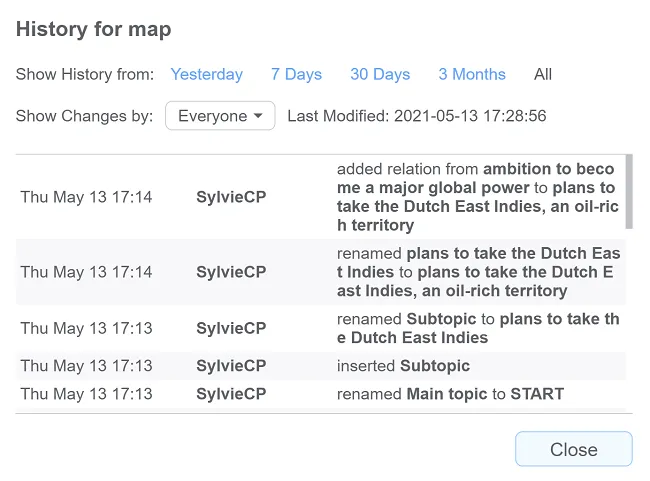
Task: Select the 'added relation from ambition' history entry
Action: point(320,197)
